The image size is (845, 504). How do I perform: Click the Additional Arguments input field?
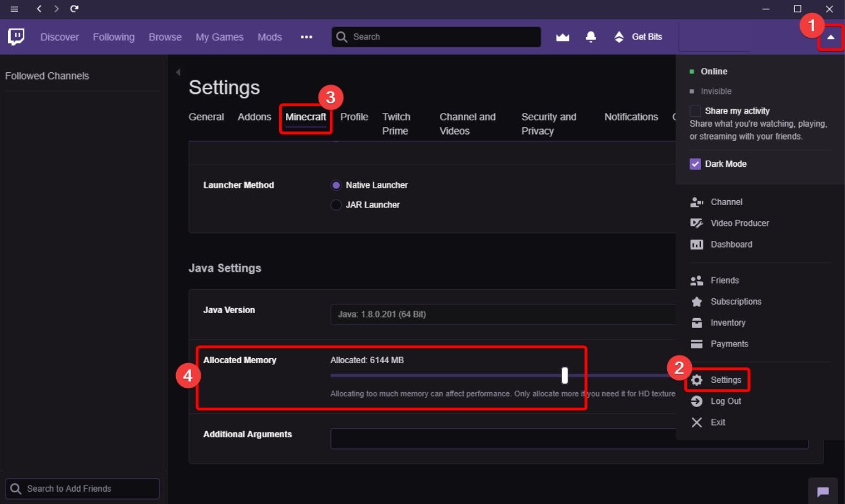click(570, 439)
